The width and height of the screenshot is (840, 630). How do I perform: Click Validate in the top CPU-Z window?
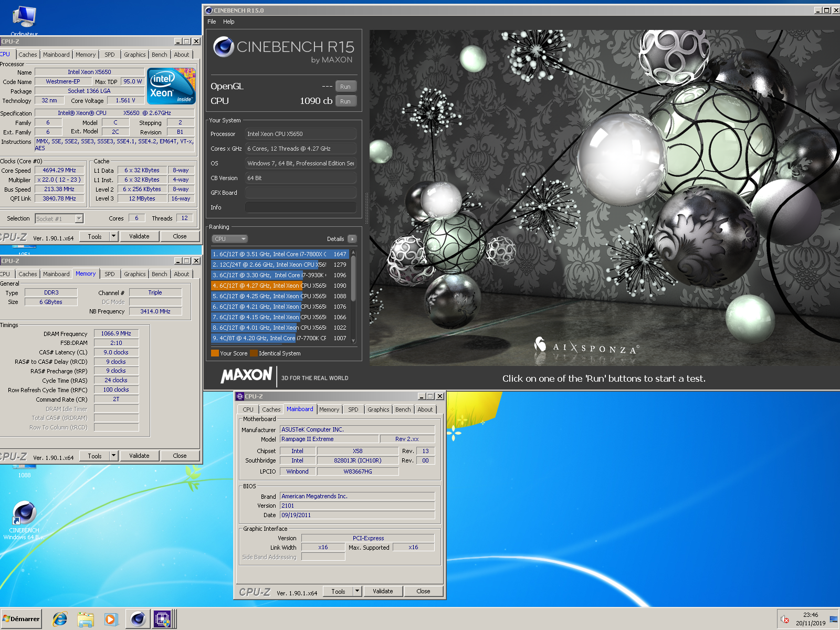point(139,236)
